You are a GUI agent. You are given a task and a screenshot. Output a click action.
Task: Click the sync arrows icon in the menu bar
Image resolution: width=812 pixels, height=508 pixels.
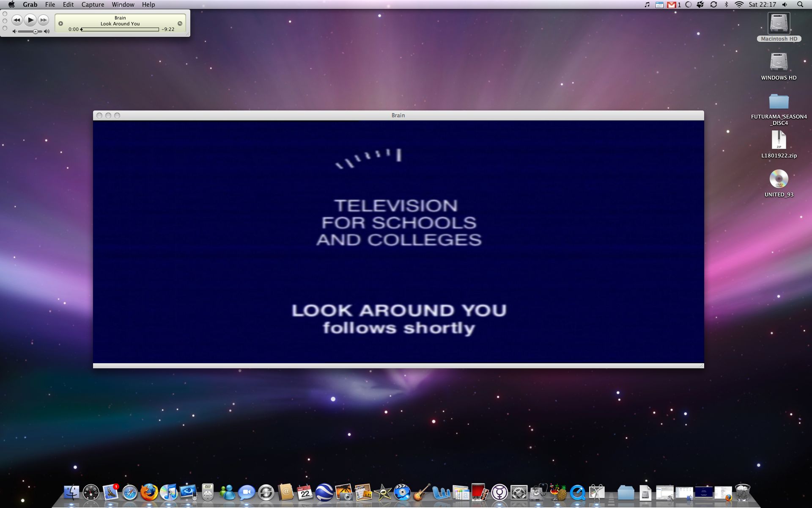pos(713,5)
